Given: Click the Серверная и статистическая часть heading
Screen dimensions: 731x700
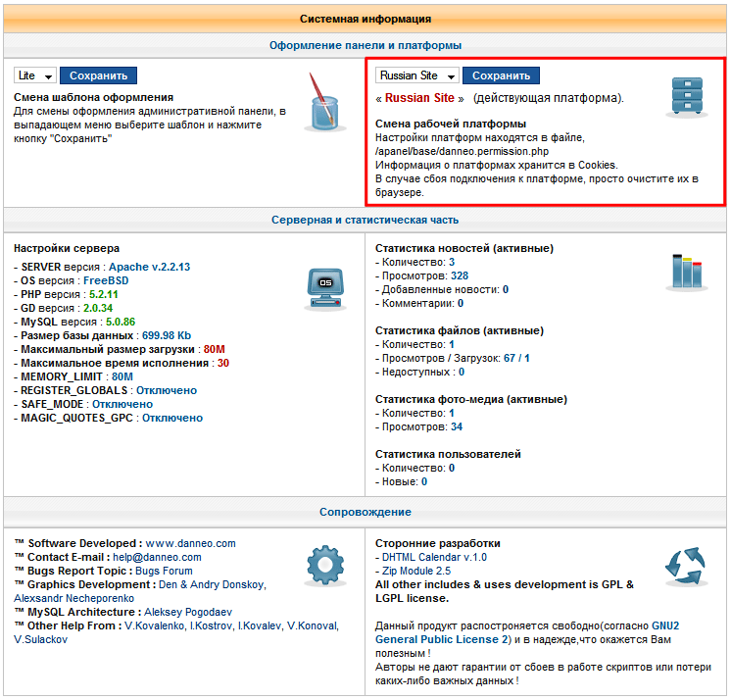Looking at the screenshot, I should click(365, 220).
